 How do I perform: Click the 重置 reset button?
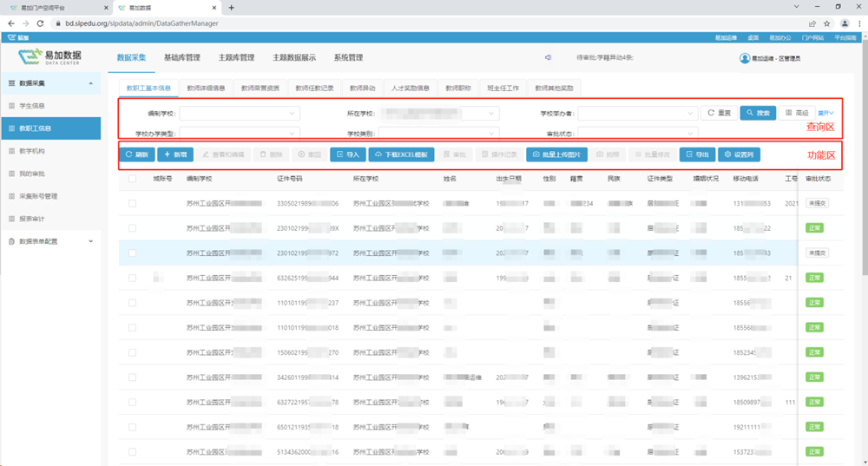point(720,113)
